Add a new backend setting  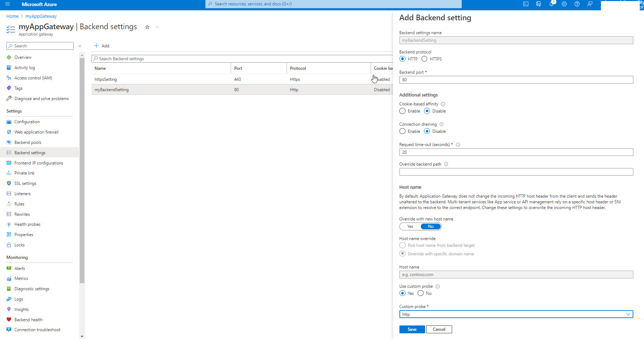(102, 46)
